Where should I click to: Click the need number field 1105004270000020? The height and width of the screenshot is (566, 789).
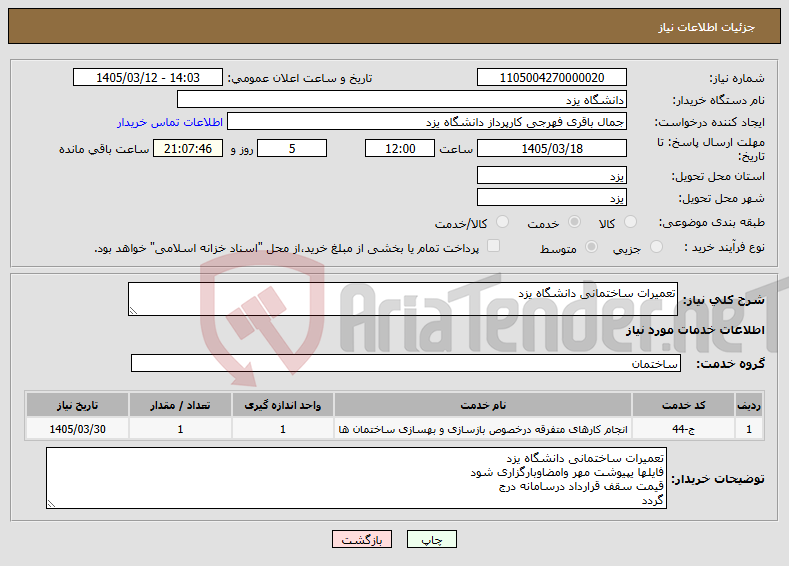coord(551,77)
